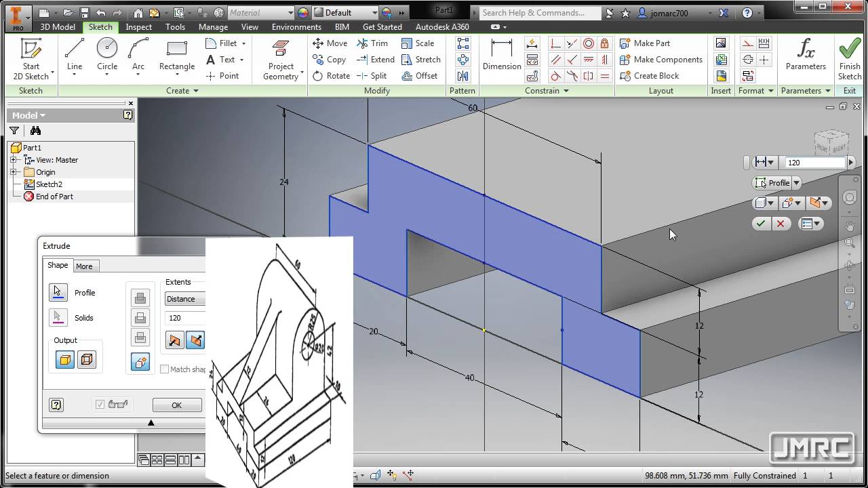Screen dimensions: 868x488
Task: Click the binoculars find icon
Action: pos(35,131)
